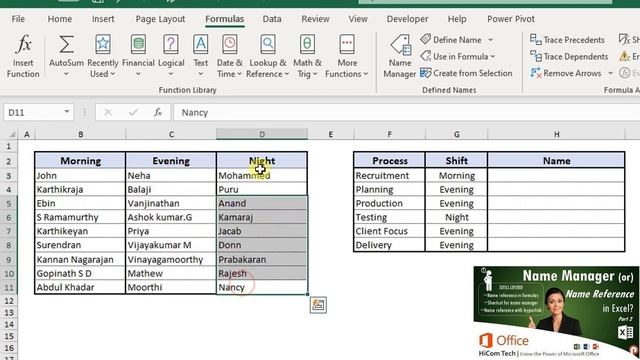Select the Morning header cell
The height and width of the screenshot is (360, 640).
coord(80,160)
